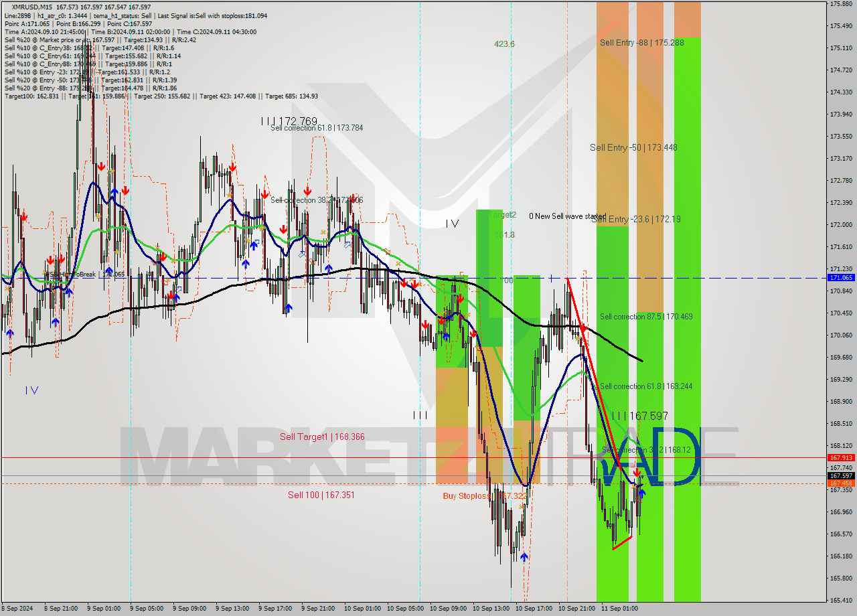Click the '9 Sep 01:00' time label
The width and height of the screenshot is (857, 616).
104,609
